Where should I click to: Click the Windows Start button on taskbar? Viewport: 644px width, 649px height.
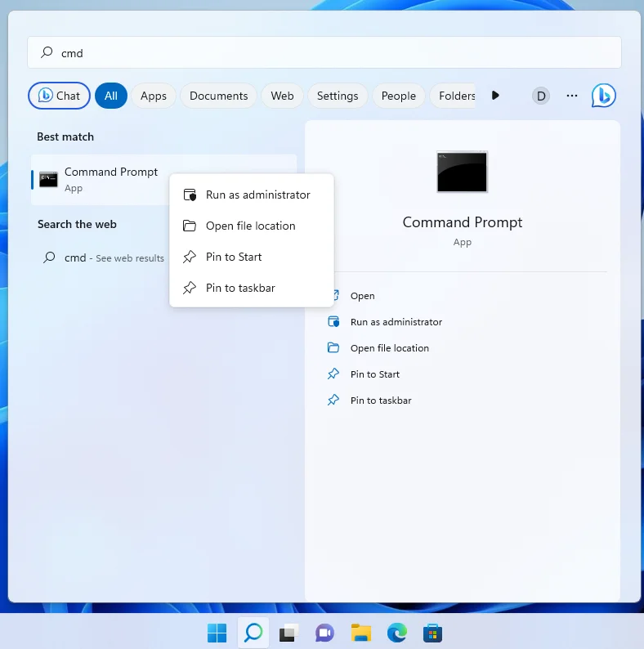point(217,633)
